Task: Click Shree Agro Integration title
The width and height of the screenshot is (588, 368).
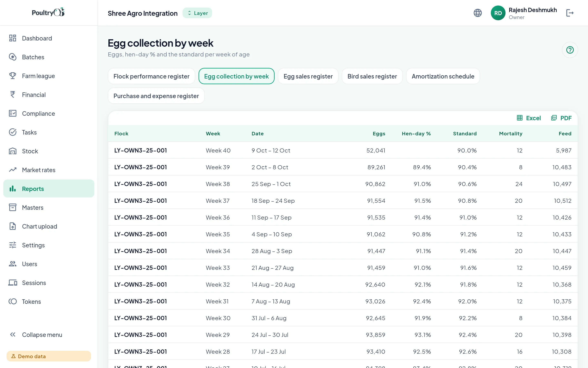Action: pos(143,13)
